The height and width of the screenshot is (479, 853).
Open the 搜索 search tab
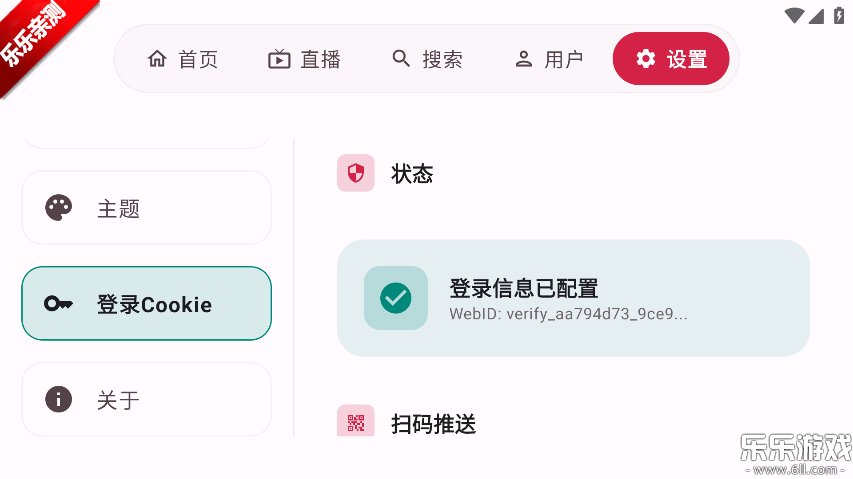(426, 59)
